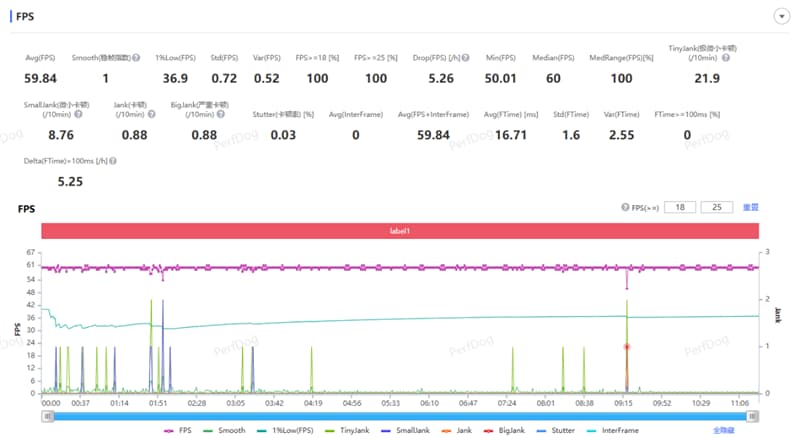Click the blue link right of legend
This screenshot has height=438, width=800.
723,430
